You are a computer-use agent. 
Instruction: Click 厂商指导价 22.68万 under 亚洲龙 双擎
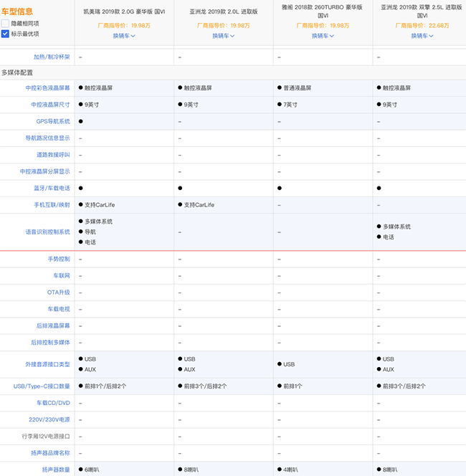(422, 26)
